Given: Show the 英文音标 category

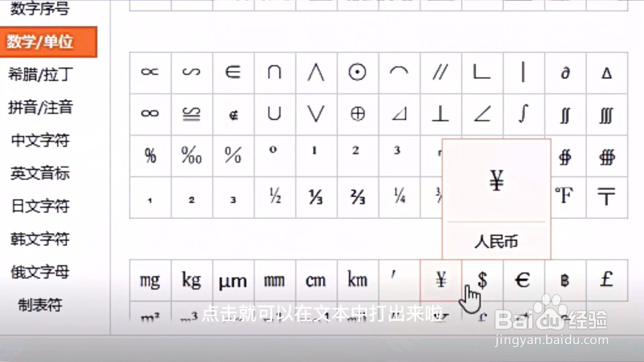Looking at the screenshot, I should 40,173.
